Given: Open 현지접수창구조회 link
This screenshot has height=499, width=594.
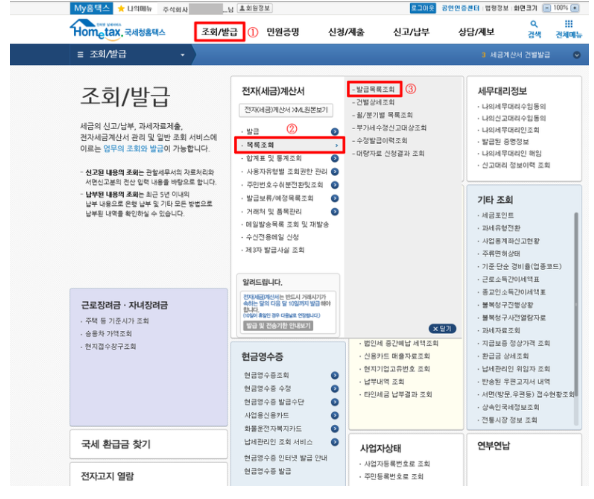Looking at the screenshot, I should click(110, 347).
